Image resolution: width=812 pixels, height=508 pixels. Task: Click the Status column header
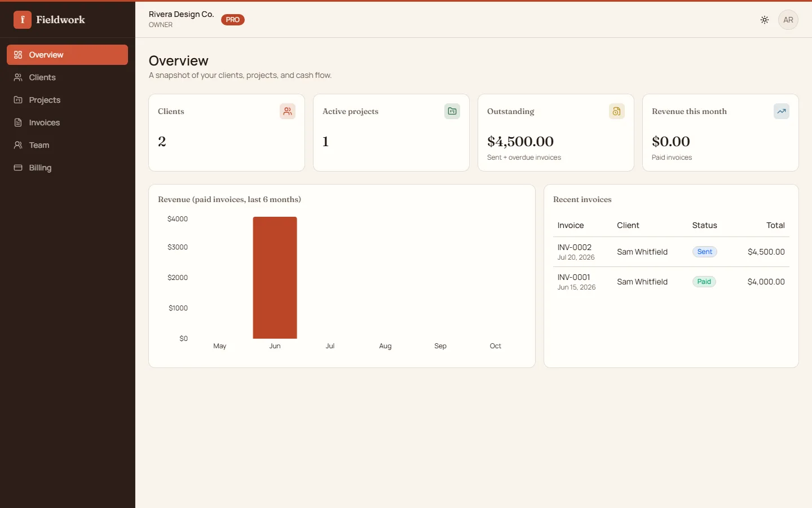705,225
